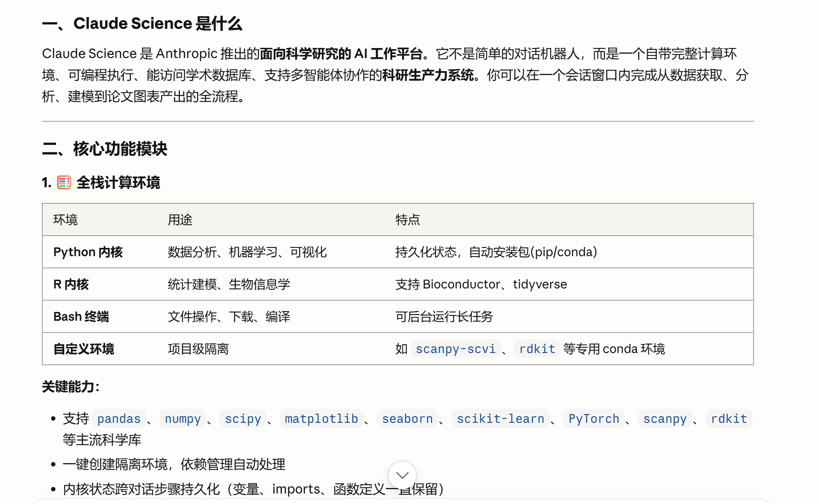This screenshot has width=819, height=504.
Task: Click the scikit-learn code tag
Action: [x=500, y=418]
